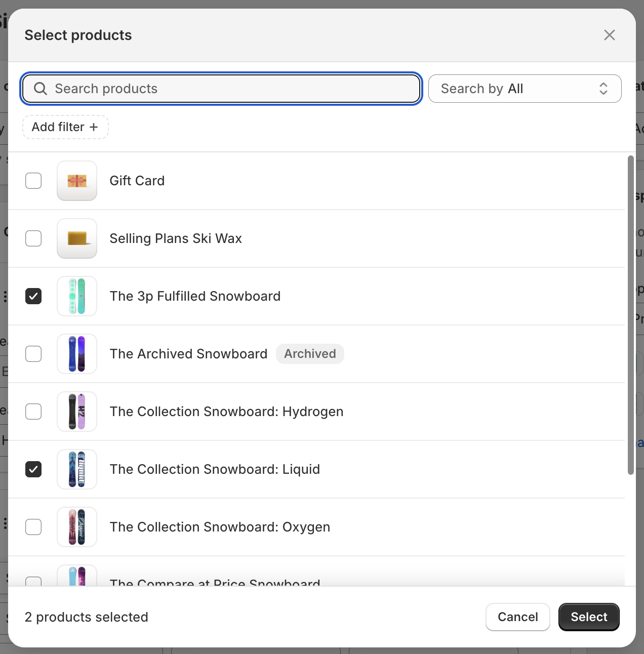Click the Hydrogen snowboard thumbnail image
This screenshot has width=644, height=654.
pyautogui.click(x=77, y=412)
